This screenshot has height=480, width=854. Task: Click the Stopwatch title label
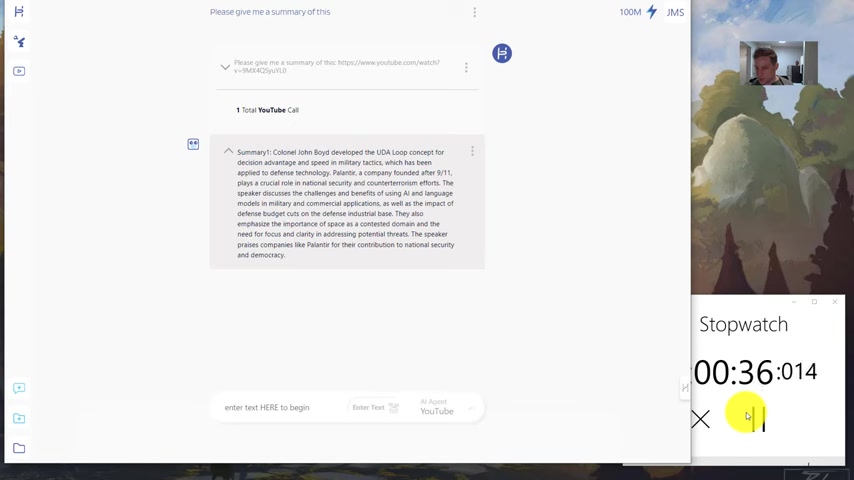pyautogui.click(x=743, y=324)
